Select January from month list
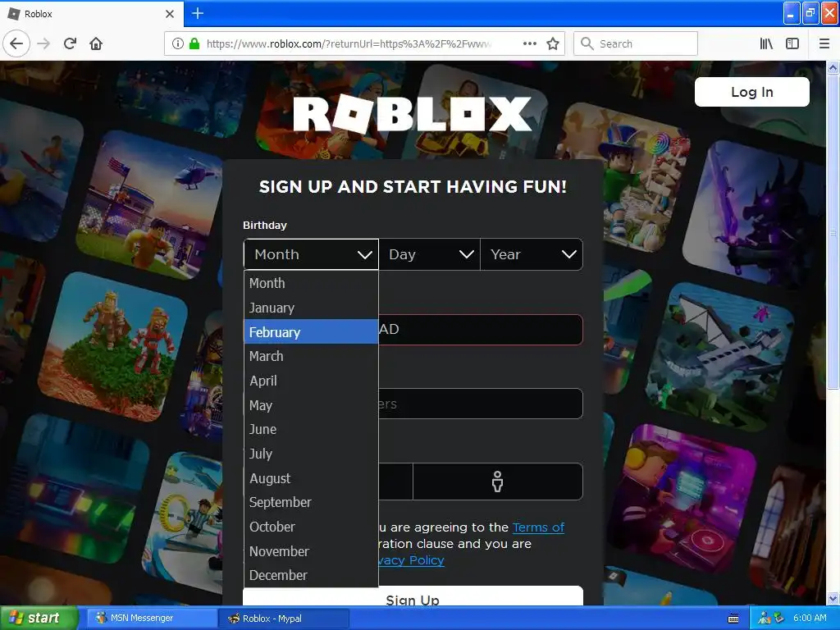 click(x=311, y=308)
